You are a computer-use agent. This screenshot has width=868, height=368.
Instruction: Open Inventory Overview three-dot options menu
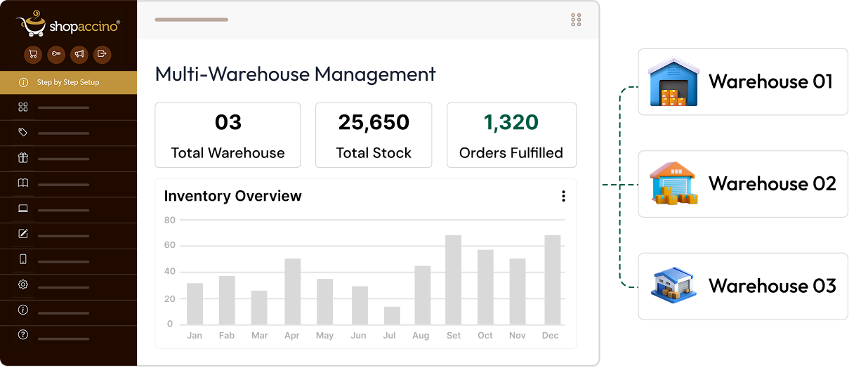[563, 196]
